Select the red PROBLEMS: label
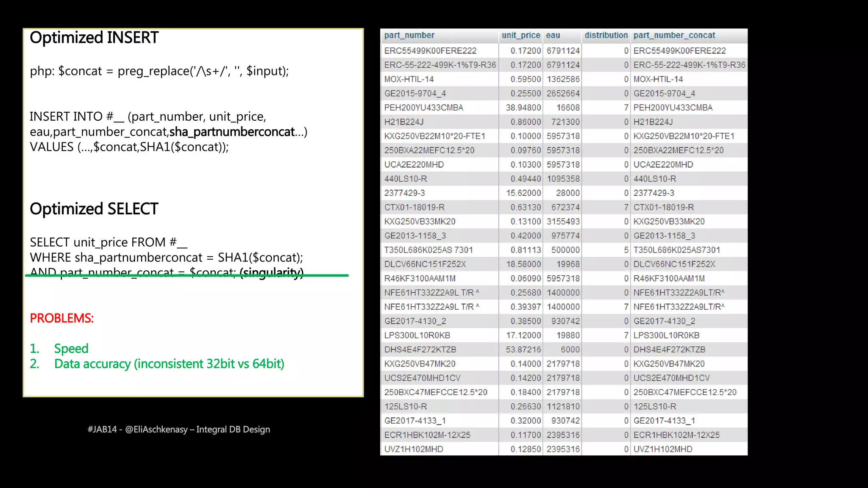Viewport: 868px width, 488px height. 62,318
